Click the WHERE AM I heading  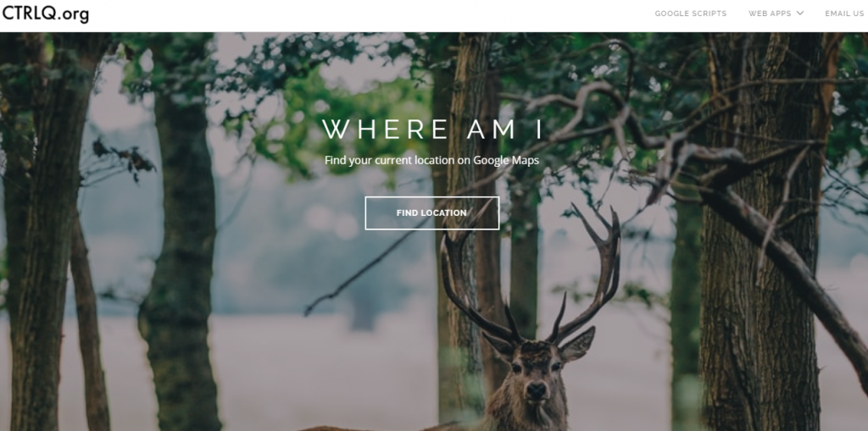click(x=431, y=130)
